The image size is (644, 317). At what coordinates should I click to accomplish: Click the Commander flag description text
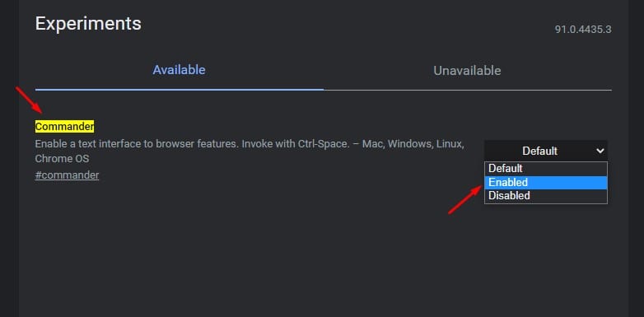point(250,152)
